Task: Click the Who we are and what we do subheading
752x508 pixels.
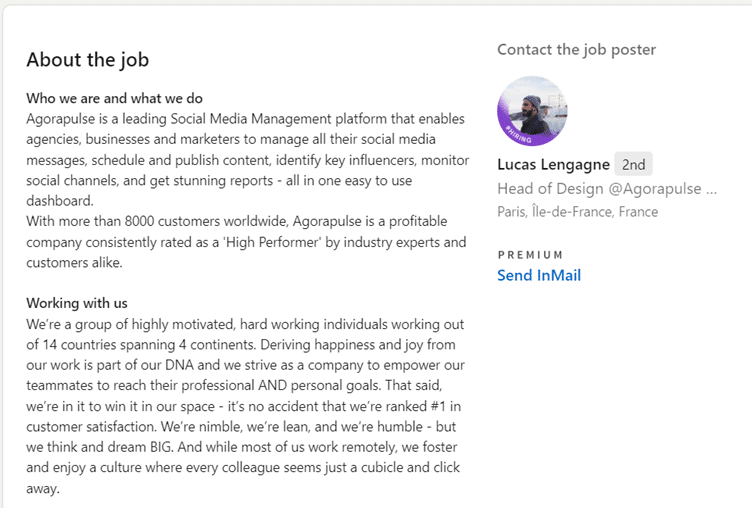Action: click(114, 98)
